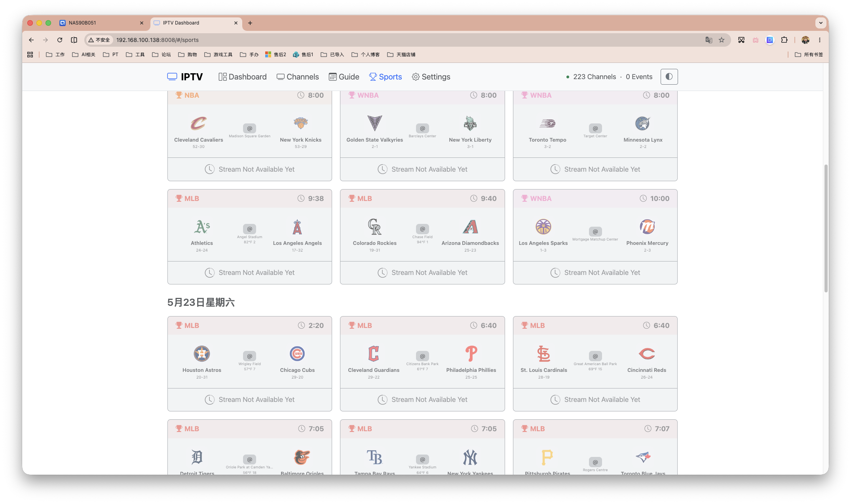The height and width of the screenshot is (504, 851).
Task: Click the Los Angeles Angels logo
Action: [x=297, y=227]
